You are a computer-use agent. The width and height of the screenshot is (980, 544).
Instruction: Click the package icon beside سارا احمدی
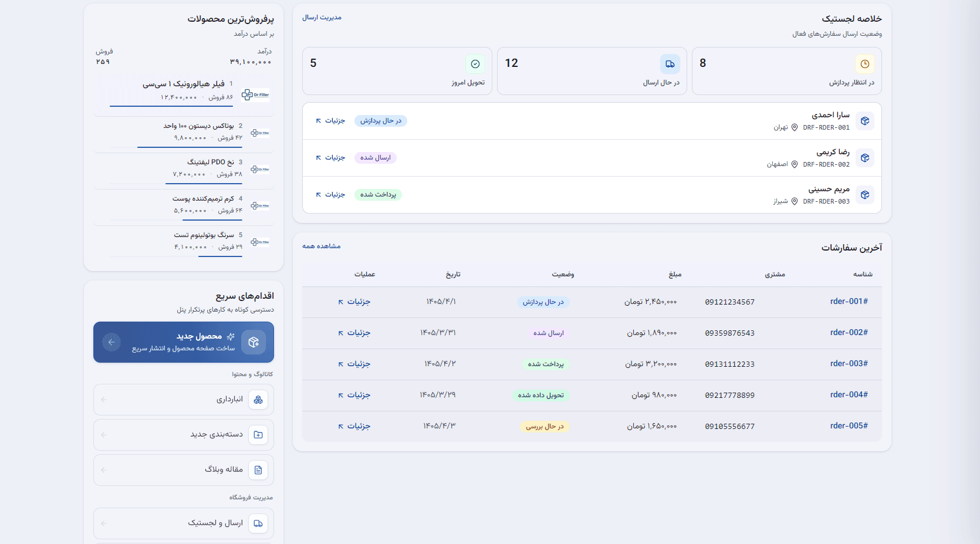865,121
